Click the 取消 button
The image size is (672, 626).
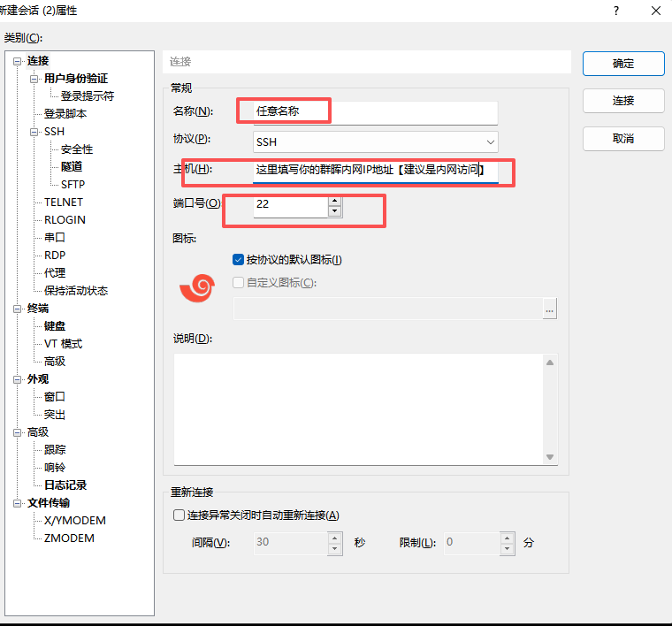coord(623,139)
